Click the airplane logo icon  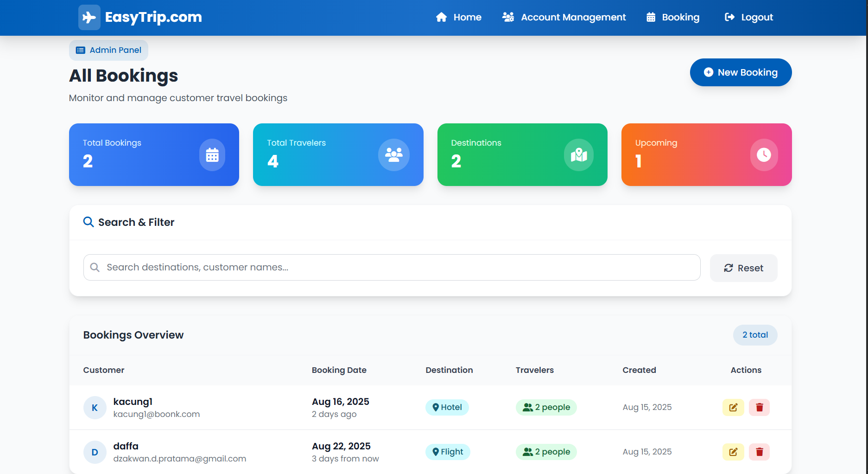click(x=89, y=17)
